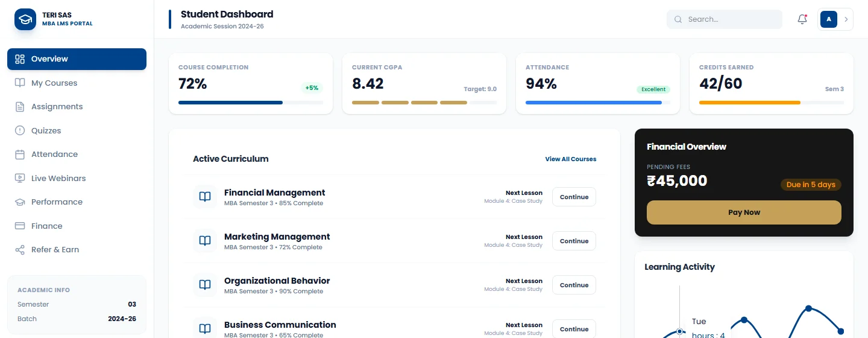
Task: Click the ₹45,000 pending fees amount
Action: pyautogui.click(x=677, y=180)
